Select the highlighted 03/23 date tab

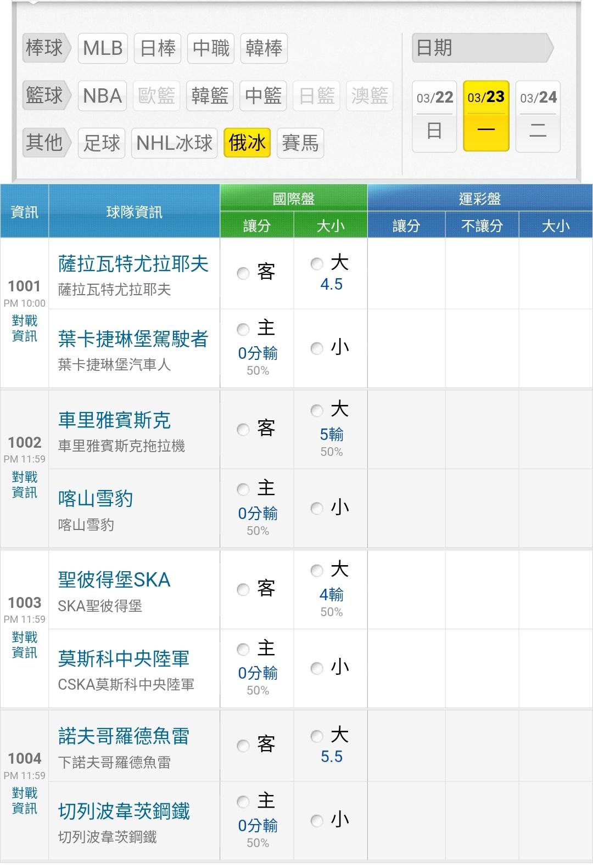[486, 116]
